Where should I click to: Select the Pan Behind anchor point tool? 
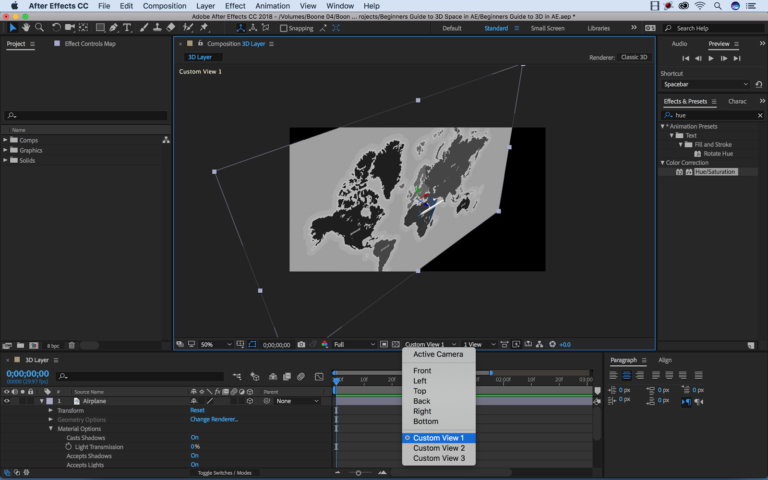pos(84,28)
